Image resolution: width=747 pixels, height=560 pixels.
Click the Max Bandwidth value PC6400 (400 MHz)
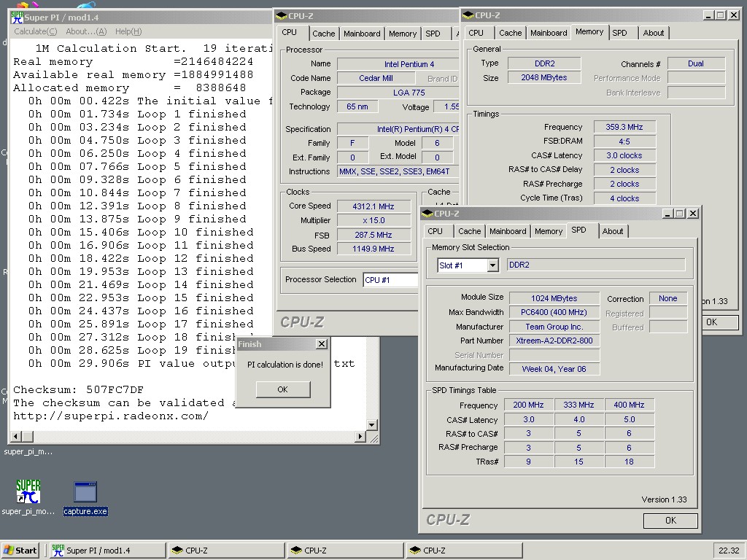[x=554, y=312]
